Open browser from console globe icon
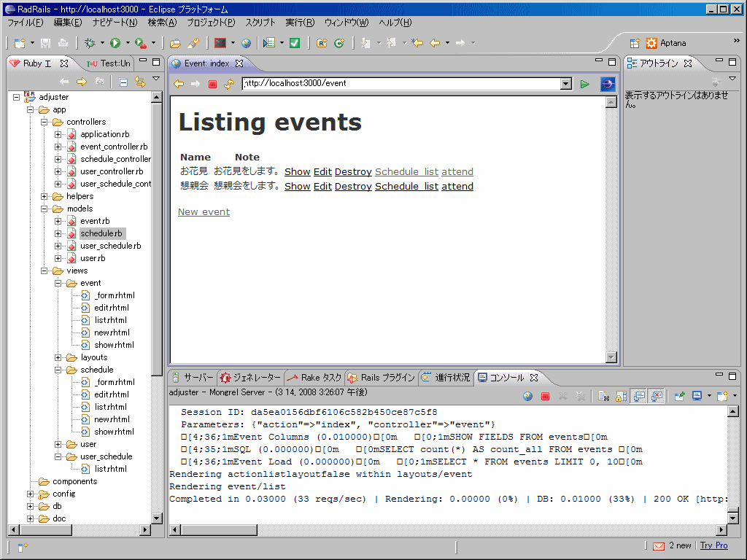 [527, 396]
